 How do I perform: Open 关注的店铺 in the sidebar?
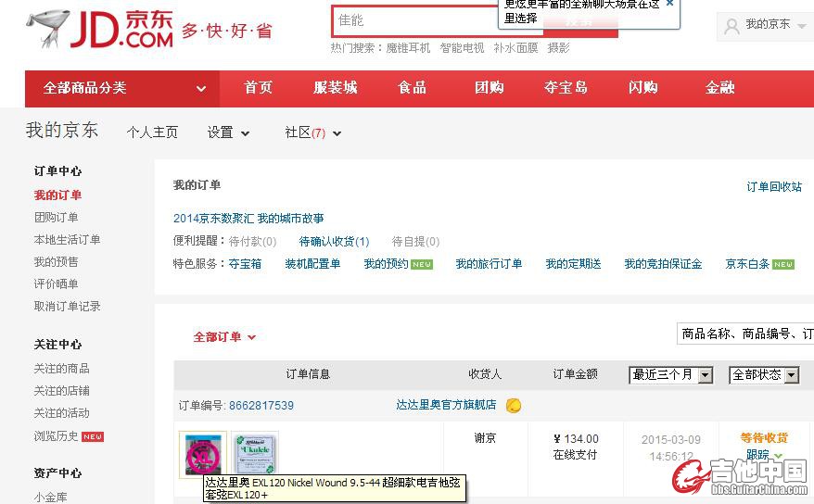(61, 391)
